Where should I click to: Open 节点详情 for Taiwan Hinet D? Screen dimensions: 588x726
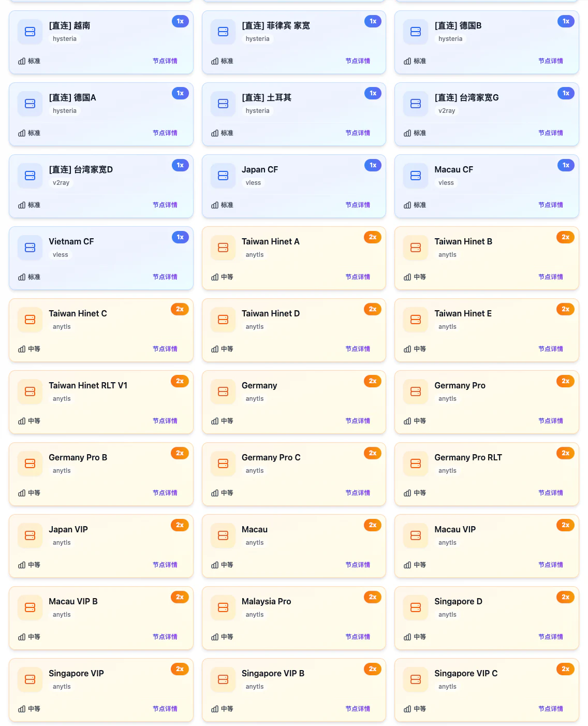pyautogui.click(x=358, y=349)
